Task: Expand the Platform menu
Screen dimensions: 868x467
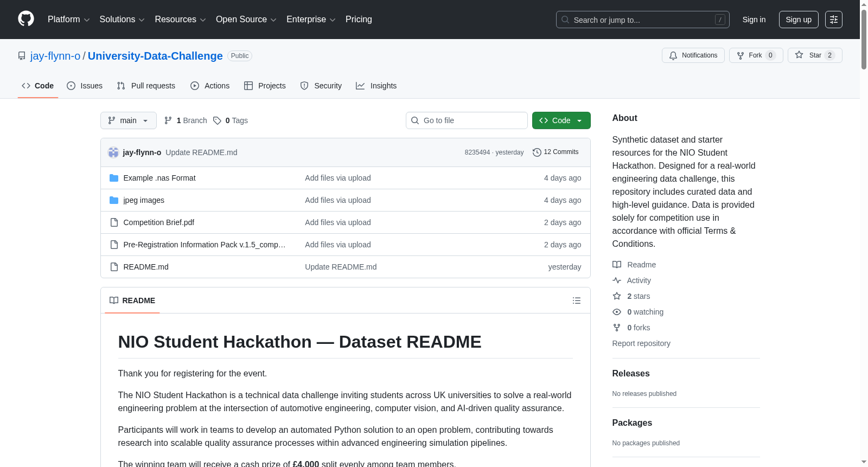Action: (x=69, y=20)
